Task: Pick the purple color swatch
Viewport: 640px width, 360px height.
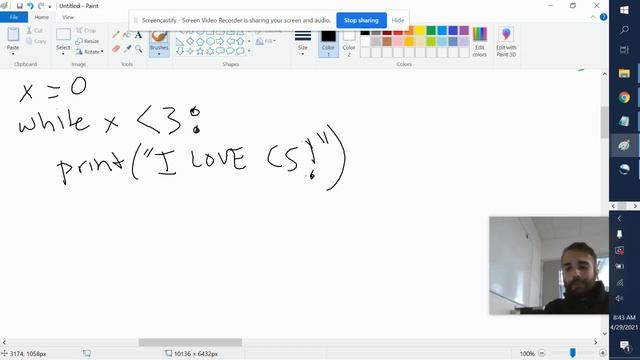Action: [x=464, y=31]
